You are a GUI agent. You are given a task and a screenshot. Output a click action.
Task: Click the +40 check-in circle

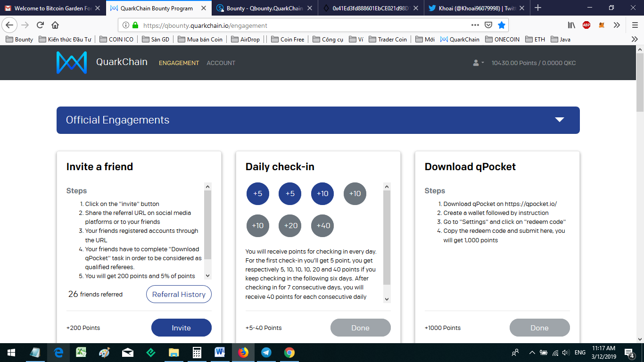(322, 225)
